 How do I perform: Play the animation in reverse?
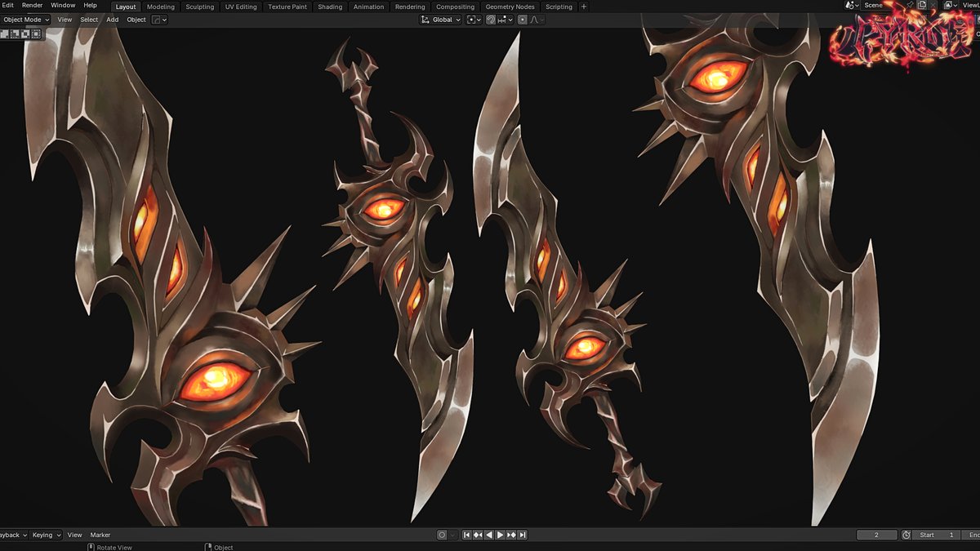(x=489, y=535)
